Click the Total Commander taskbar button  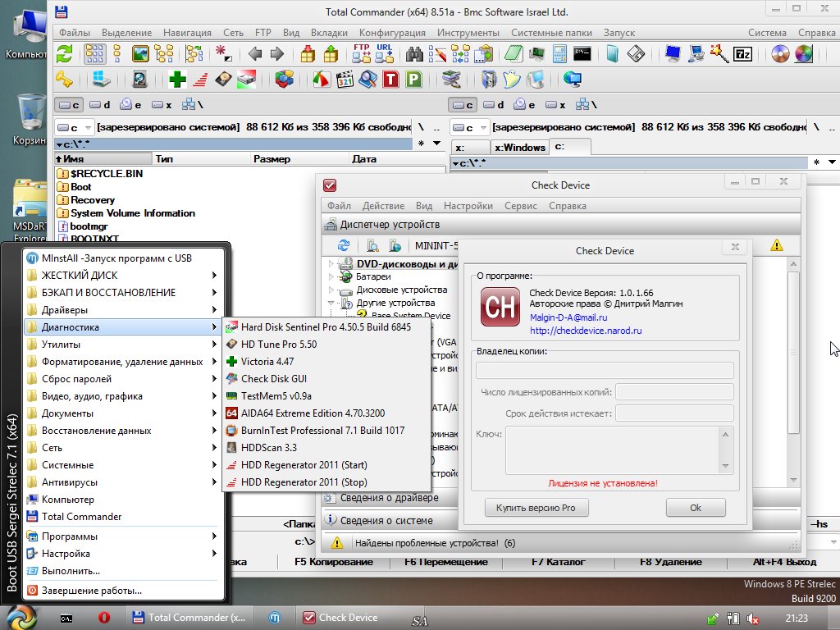coord(189,618)
